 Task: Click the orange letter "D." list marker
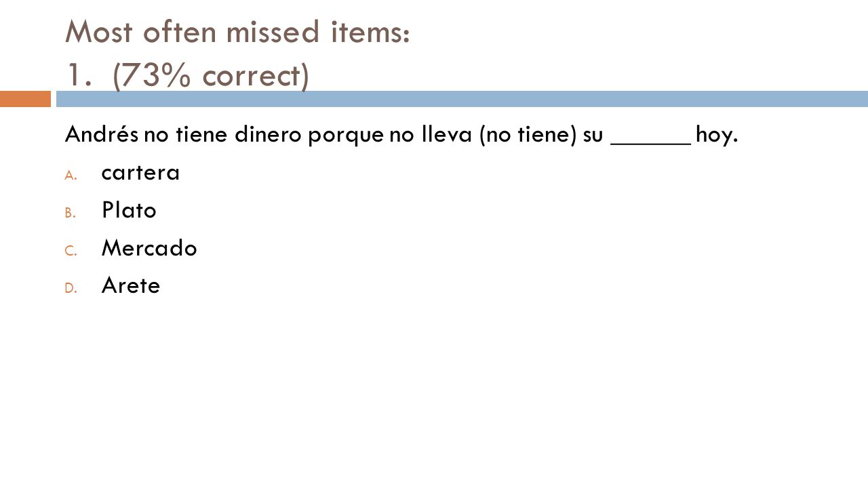coord(72,289)
